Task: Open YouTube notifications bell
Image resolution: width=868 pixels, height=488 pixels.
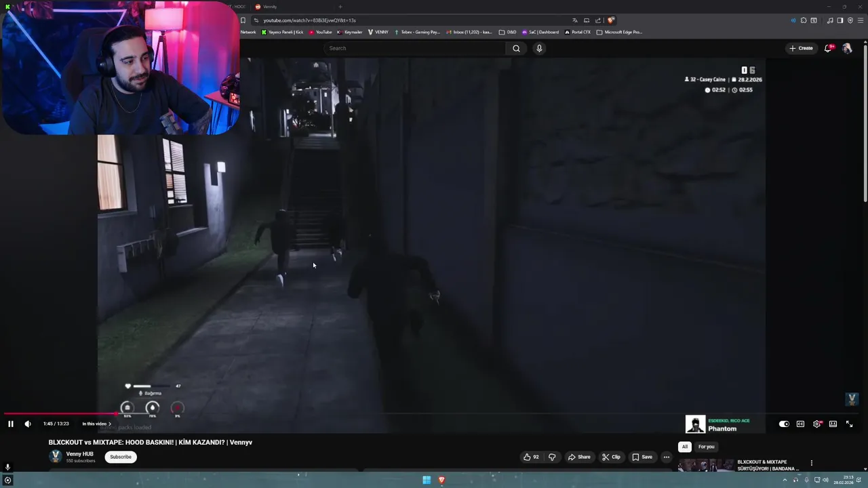Action: point(829,48)
